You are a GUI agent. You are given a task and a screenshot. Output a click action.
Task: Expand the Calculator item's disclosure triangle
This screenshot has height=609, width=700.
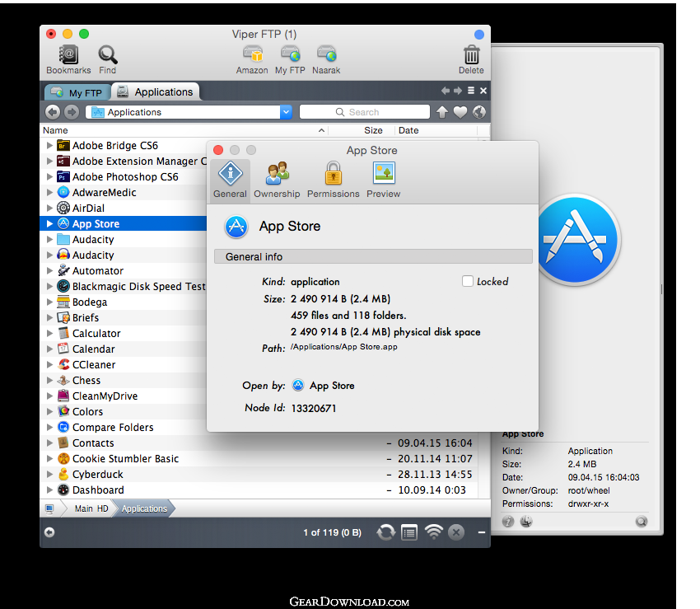click(49, 334)
